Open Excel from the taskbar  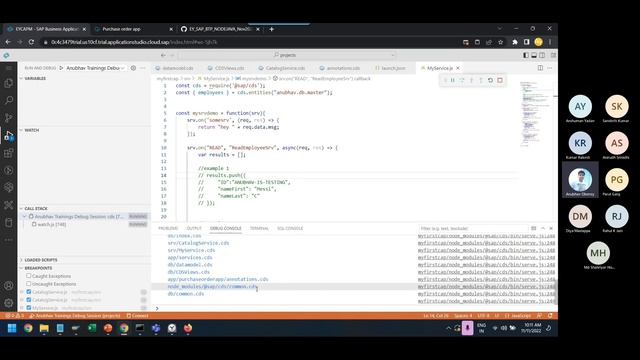tap(92, 328)
